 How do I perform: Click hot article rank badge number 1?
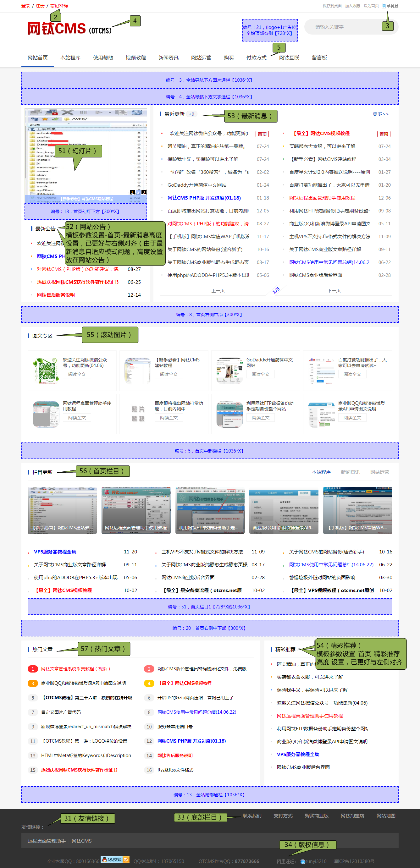coord(32,669)
